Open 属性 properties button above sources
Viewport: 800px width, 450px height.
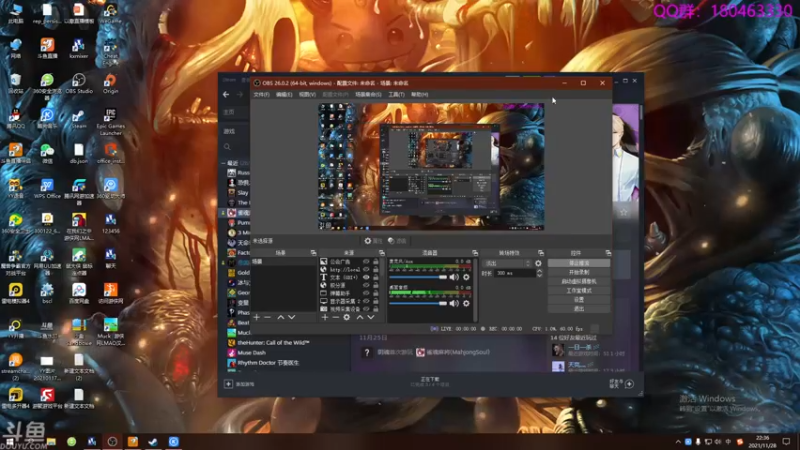click(373, 241)
